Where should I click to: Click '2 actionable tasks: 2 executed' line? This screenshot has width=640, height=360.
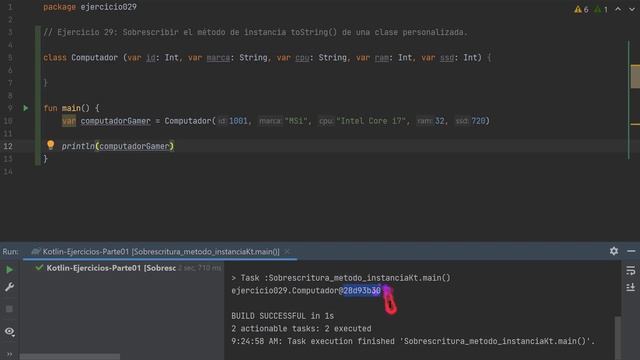tap(301, 329)
